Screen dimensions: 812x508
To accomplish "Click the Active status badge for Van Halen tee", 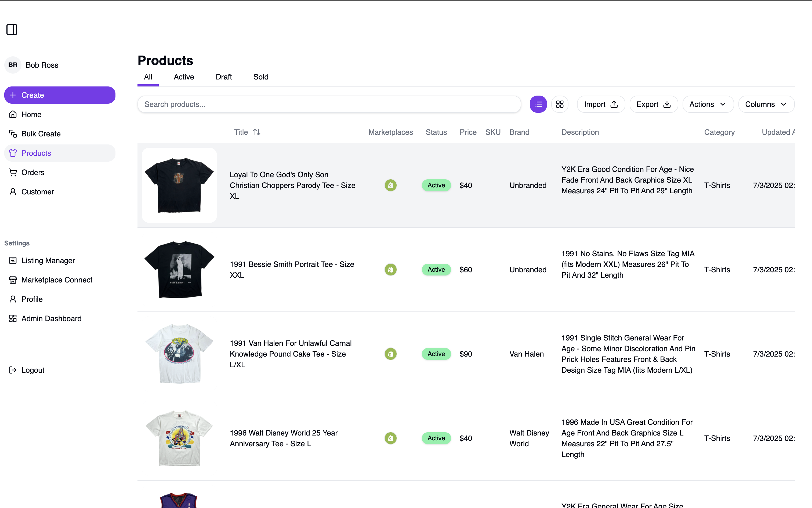I will [x=436, y=354].
